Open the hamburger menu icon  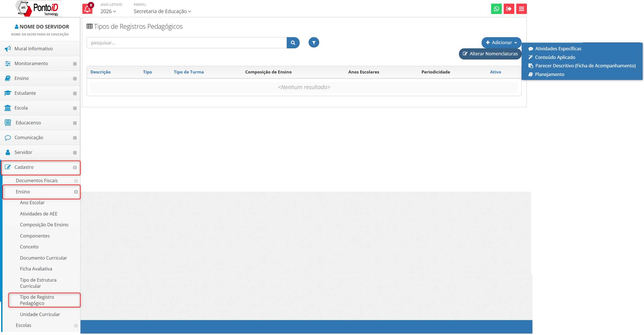tap(521, 9)
